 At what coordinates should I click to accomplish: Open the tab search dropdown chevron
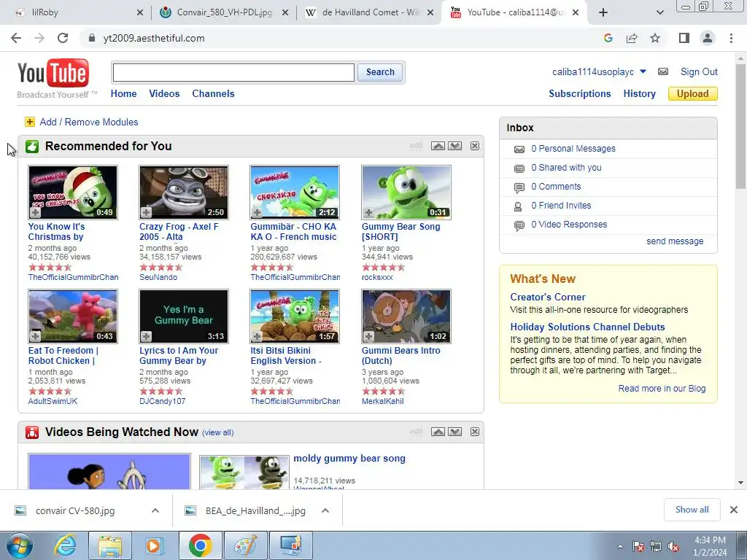pyautogui.click(x=659, y=12)
